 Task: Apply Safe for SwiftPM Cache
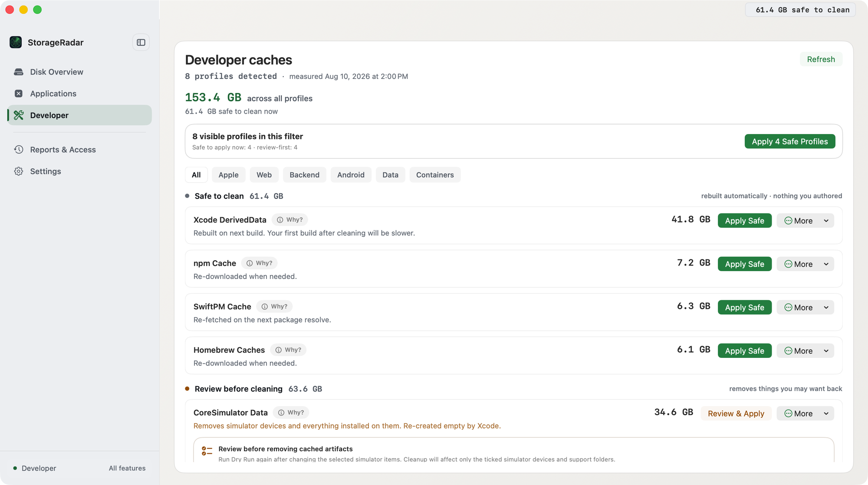[x=745, y=308]
